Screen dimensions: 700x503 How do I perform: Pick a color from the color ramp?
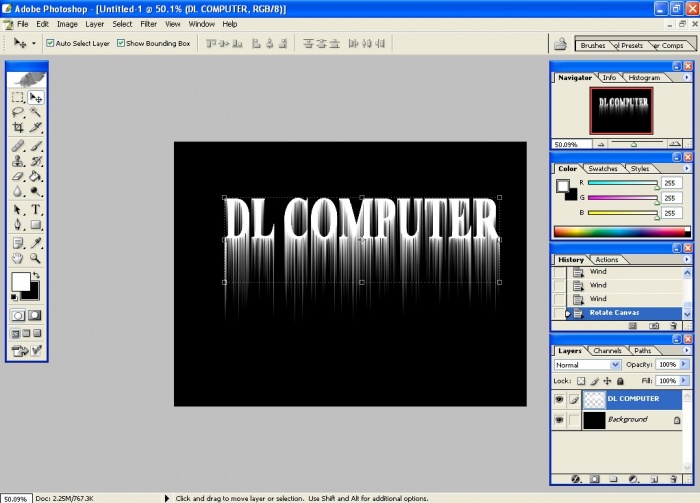pos(622,231)
